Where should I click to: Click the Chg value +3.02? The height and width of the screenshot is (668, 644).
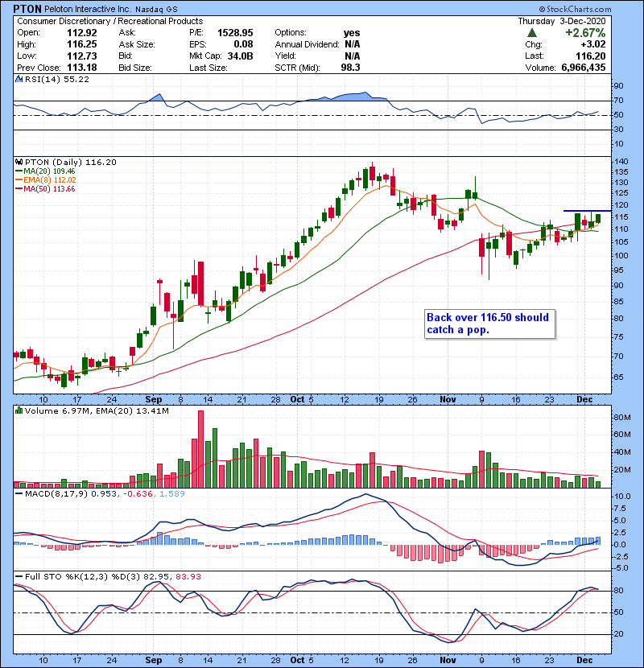pyautogui.click(x=593, y=44)
